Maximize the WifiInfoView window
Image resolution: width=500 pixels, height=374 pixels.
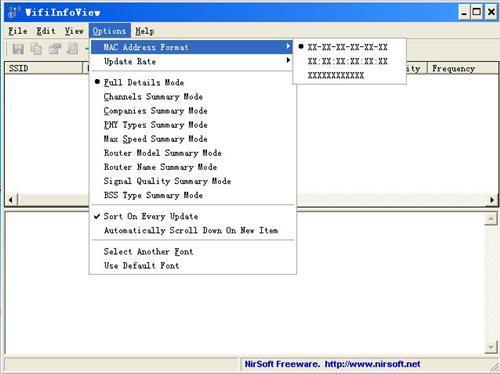pyautogui.click(x=477, y=12)
